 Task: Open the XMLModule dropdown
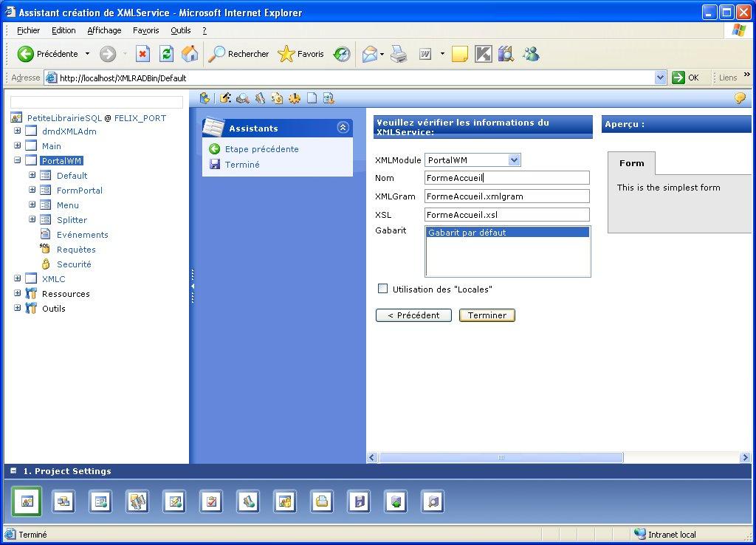[515, 160]
